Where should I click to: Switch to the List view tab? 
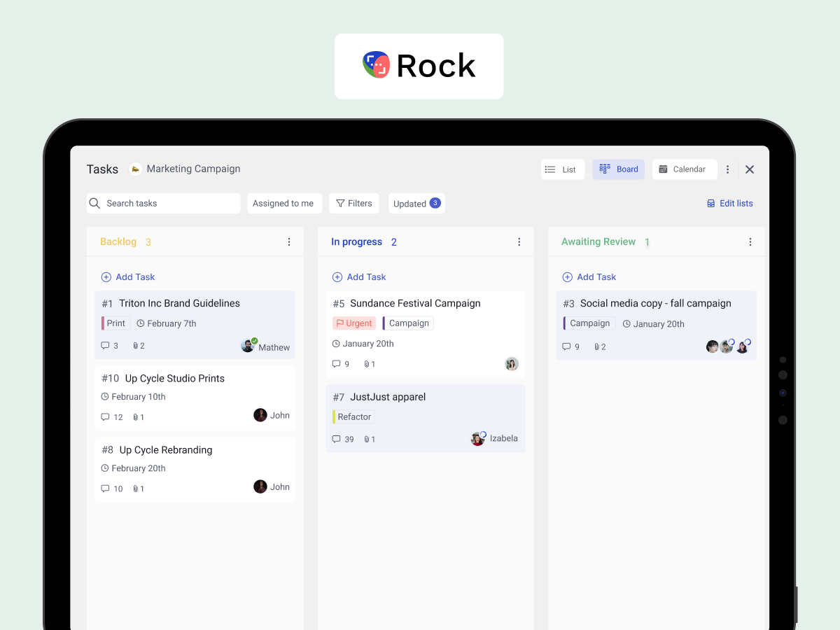562,169
